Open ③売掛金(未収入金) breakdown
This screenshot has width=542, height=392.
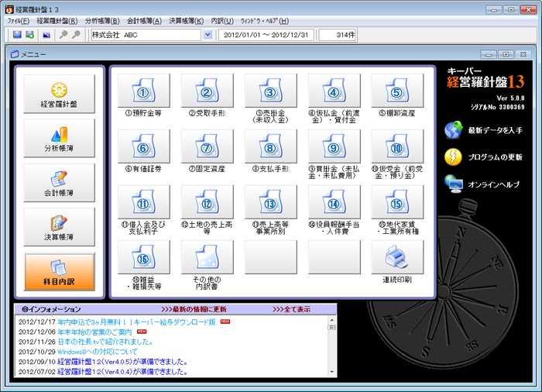pos(271,91)
